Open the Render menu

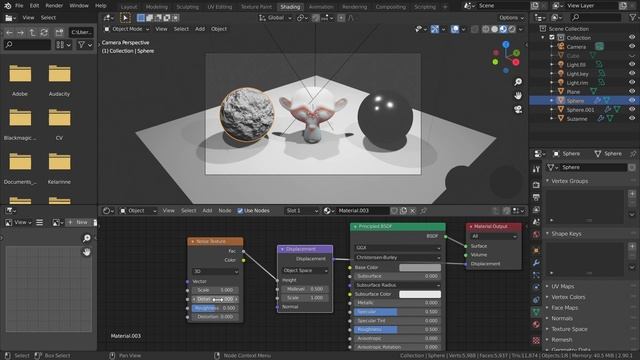click(x=54, y=6)
